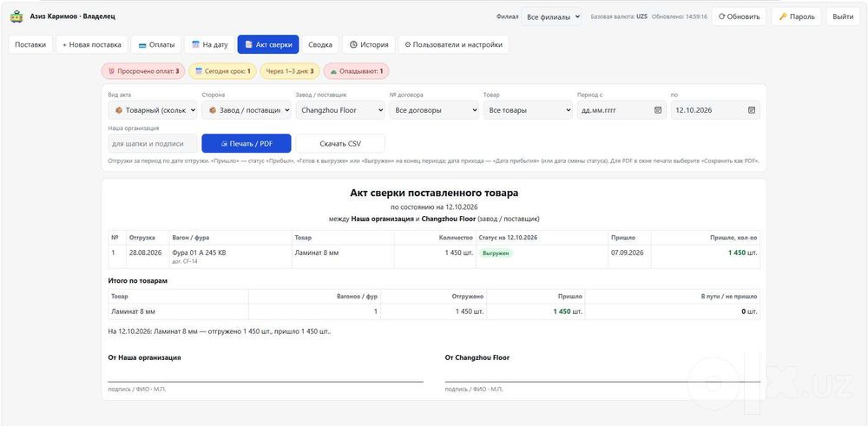
Task: Click the 'Выйти' logout button
Action: coord(843,16)
